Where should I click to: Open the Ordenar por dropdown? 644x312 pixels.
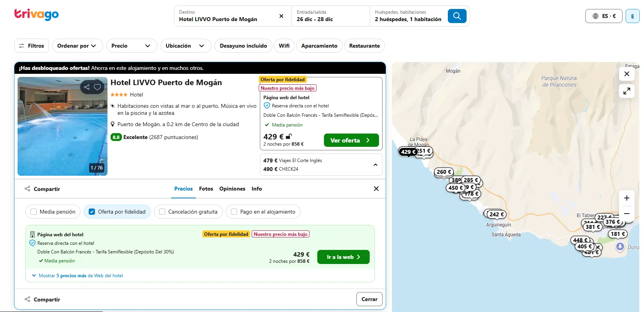(x=77, y=46)
